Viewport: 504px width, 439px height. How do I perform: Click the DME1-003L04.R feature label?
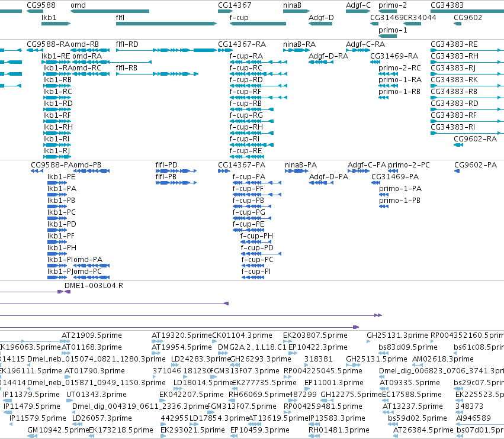pos(94,286)
